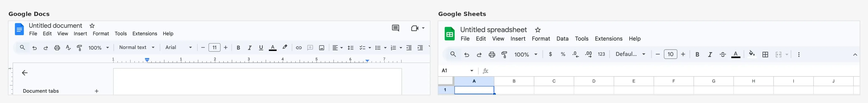Image resolution: width=868 pixels, height=103 pixels.
Task: Open Docs text alignment dropdown
Action: 337,48
